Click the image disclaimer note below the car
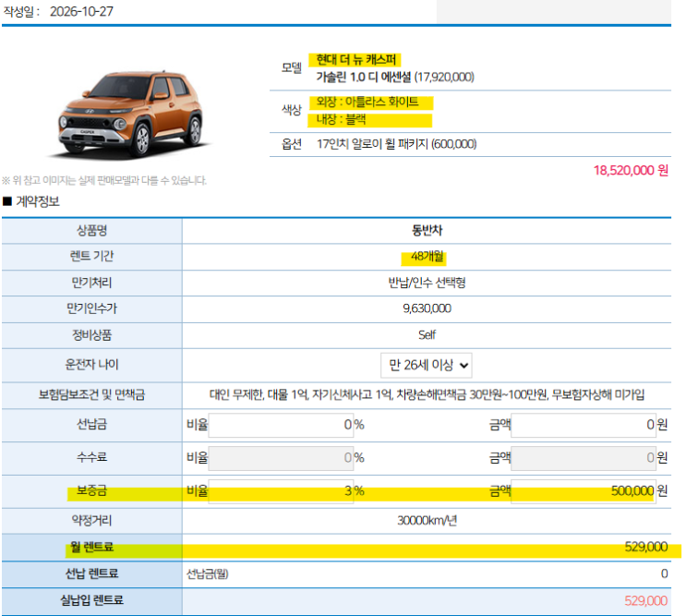Screen dimensions: 686x616 coord(104,180)
